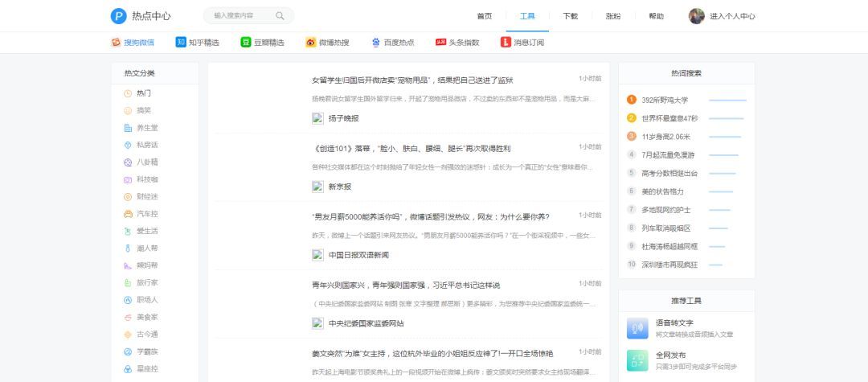Open the 搜狗微信 source icon
Viewport: 868px width, 382px height.
click(x=117, y=43)
